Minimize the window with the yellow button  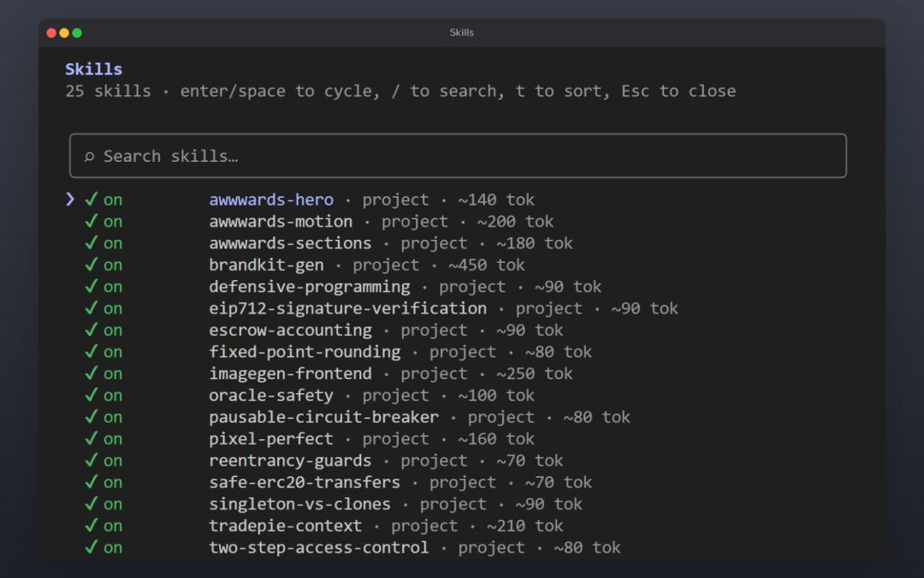point(64,33)
